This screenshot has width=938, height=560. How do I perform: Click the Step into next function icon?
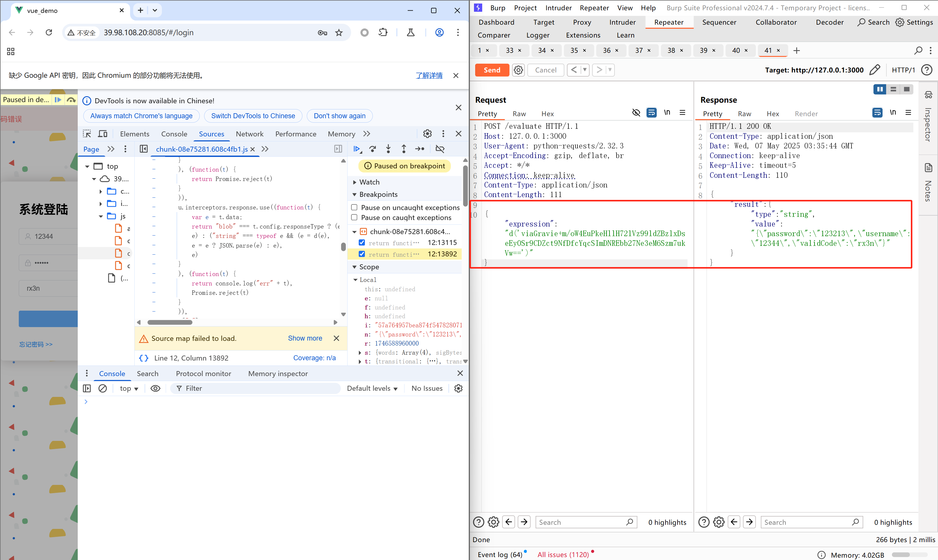tap(388, 149)
